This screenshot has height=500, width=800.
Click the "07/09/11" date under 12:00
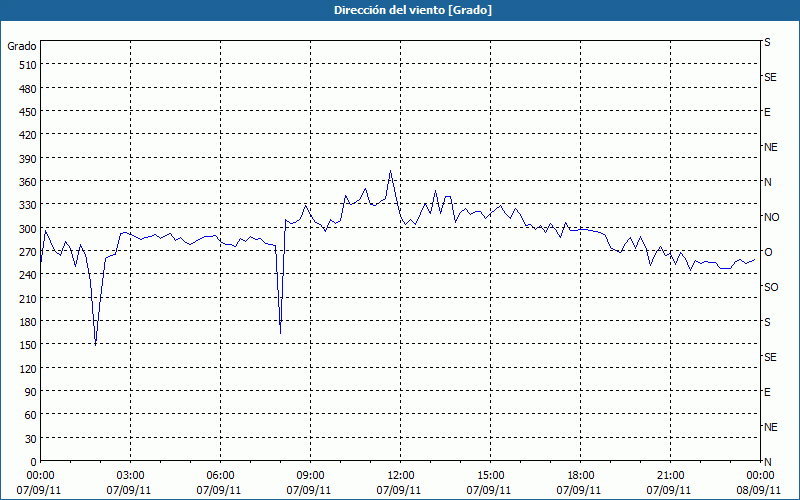coord(399,490)
